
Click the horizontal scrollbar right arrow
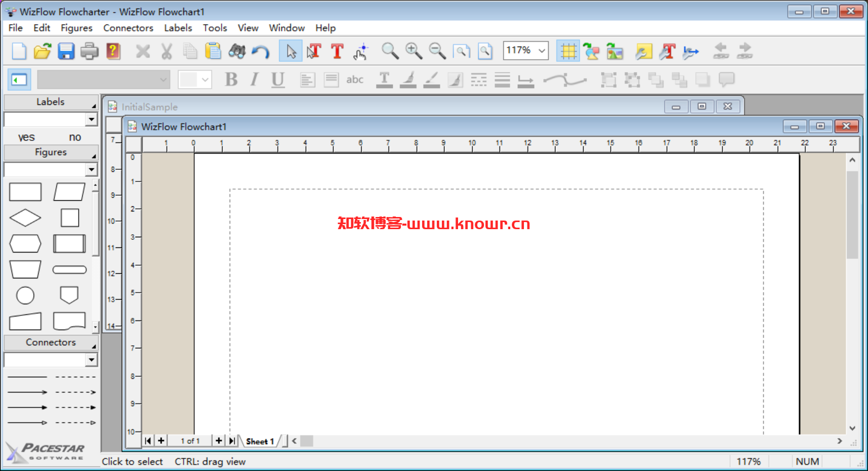(840, 441)
